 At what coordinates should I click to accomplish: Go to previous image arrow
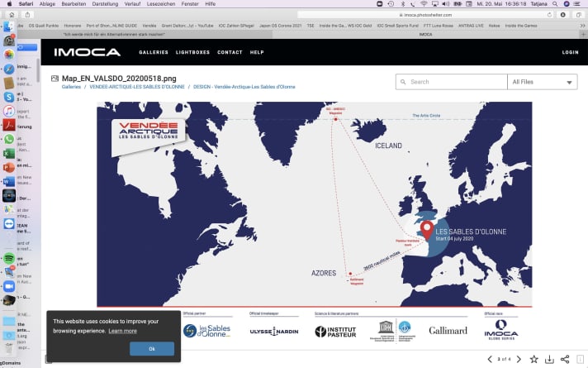(x=490, y=360)
